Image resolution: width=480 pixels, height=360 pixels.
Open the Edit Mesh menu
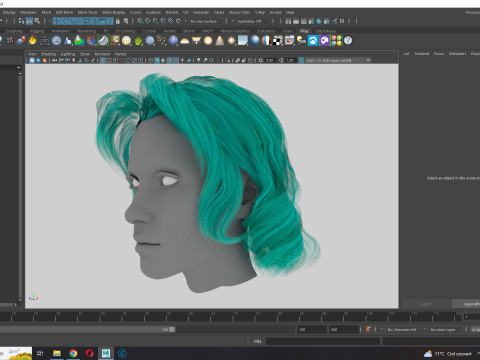(x=64, y=12)
